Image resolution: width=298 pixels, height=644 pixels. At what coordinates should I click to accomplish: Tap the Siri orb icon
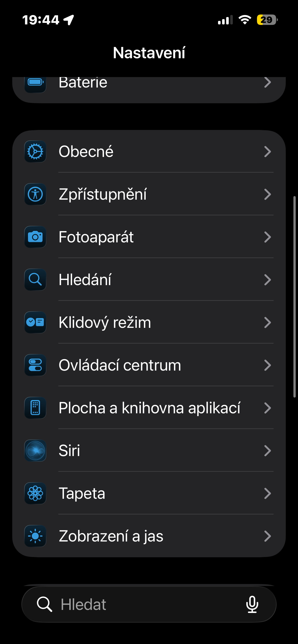(x=35, y=451)
